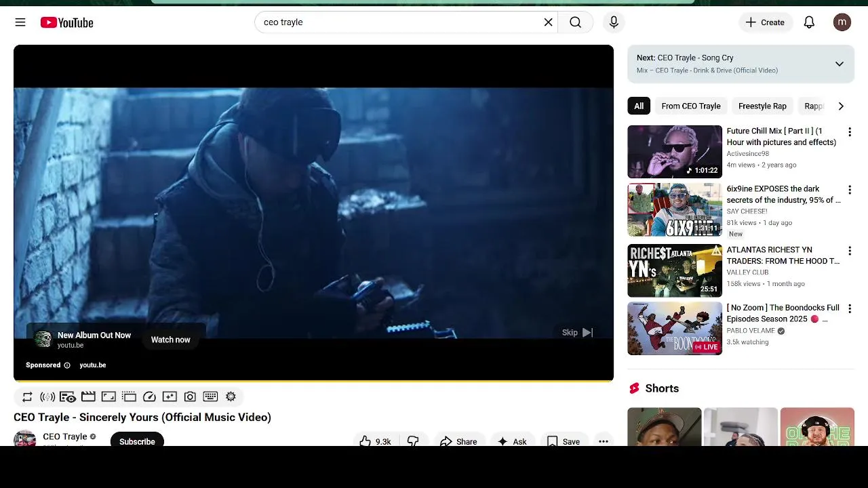Toggle the volume booster icon

point(47,396)
